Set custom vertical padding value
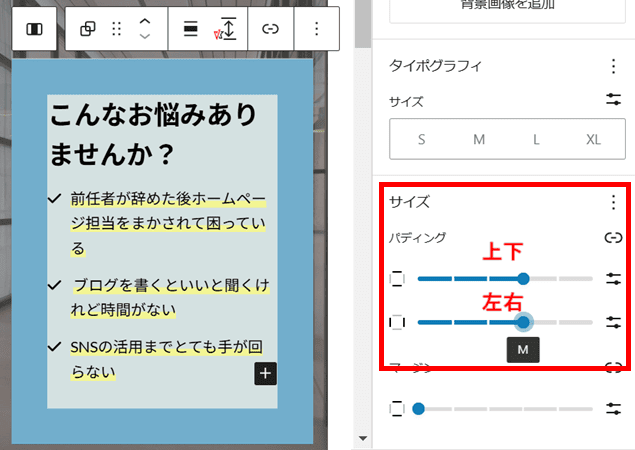635x450 pixels. click(613, 279)
